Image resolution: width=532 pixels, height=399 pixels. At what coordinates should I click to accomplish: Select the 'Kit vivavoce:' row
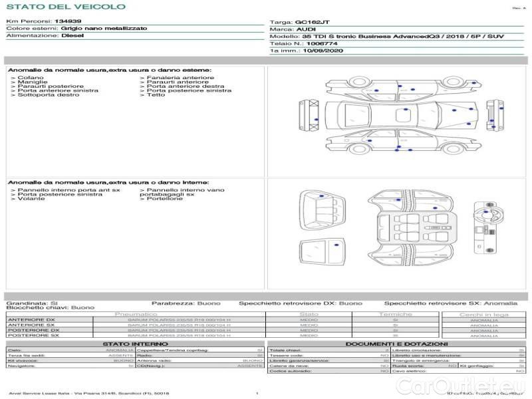(71, 360)
